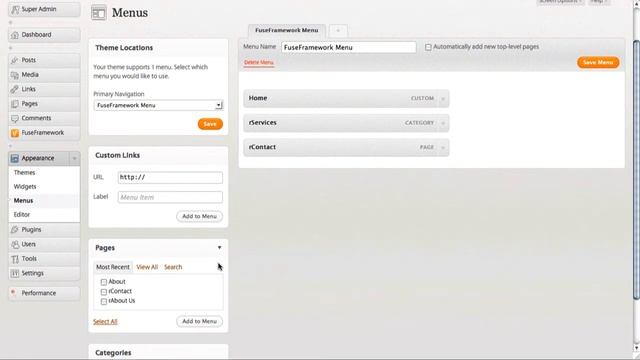Screen dimensions: 640x360
Task: Click the custom link Label field
Action: 170,197
